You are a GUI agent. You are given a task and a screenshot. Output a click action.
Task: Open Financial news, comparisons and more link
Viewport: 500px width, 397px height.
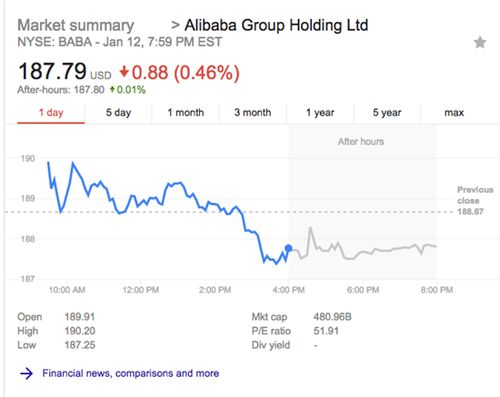click(x=131, y=373)
